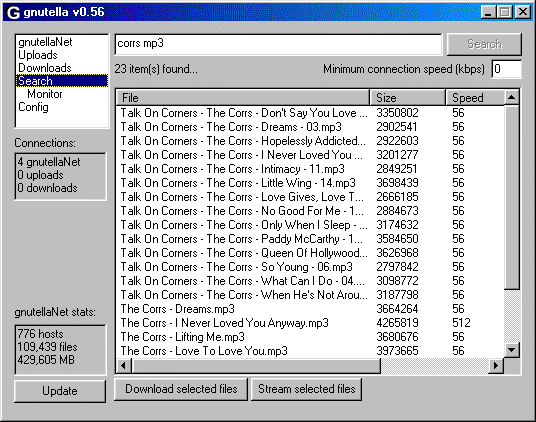Click the "776 hosts" stats entry
Screen dimensions: 536x422
click(40, 334)
